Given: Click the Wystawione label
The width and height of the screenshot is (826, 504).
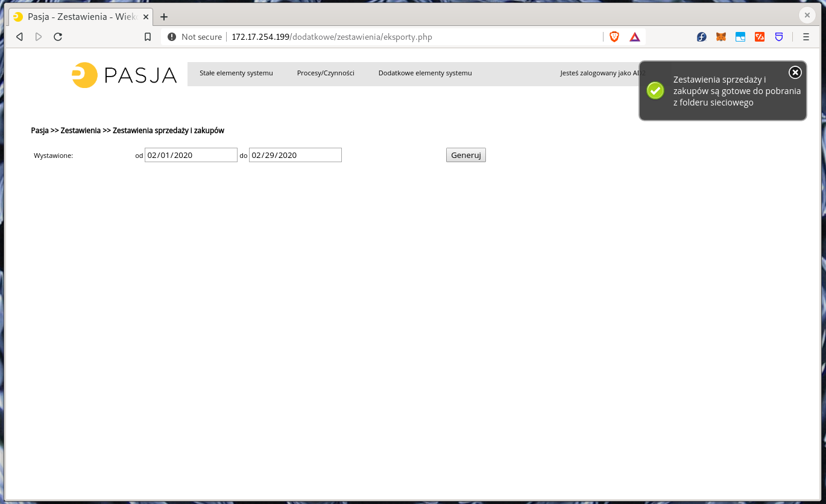Looking at the screenshot, I should [x=53, y=156].
